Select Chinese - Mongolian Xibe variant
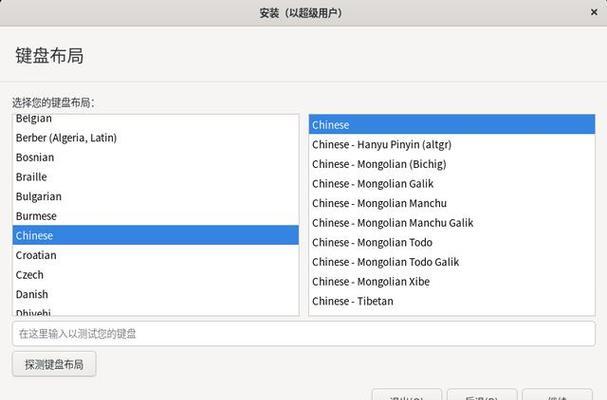Screen dimensions: 607x400 (x=452, y=282)
